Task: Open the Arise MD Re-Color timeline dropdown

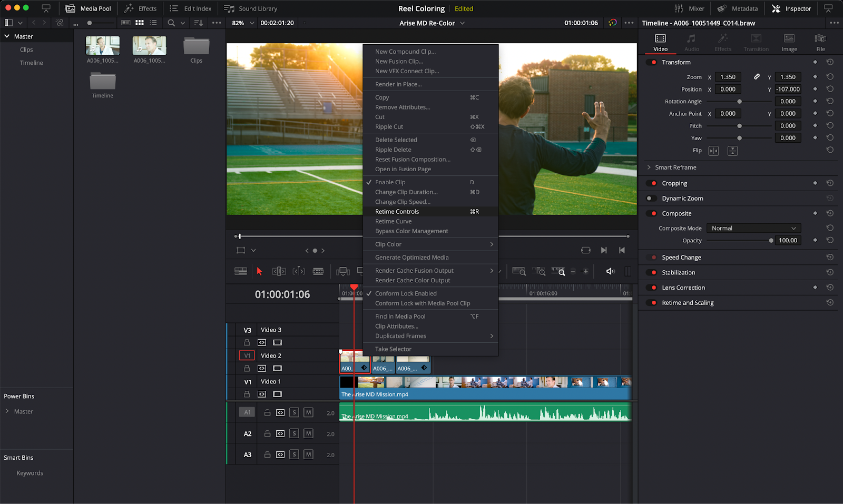Action: [x=432, y=23]
